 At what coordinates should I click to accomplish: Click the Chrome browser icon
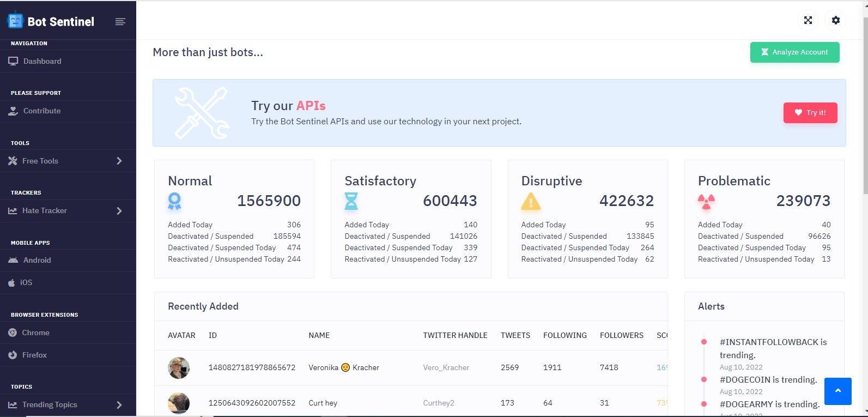coord(13,333)
